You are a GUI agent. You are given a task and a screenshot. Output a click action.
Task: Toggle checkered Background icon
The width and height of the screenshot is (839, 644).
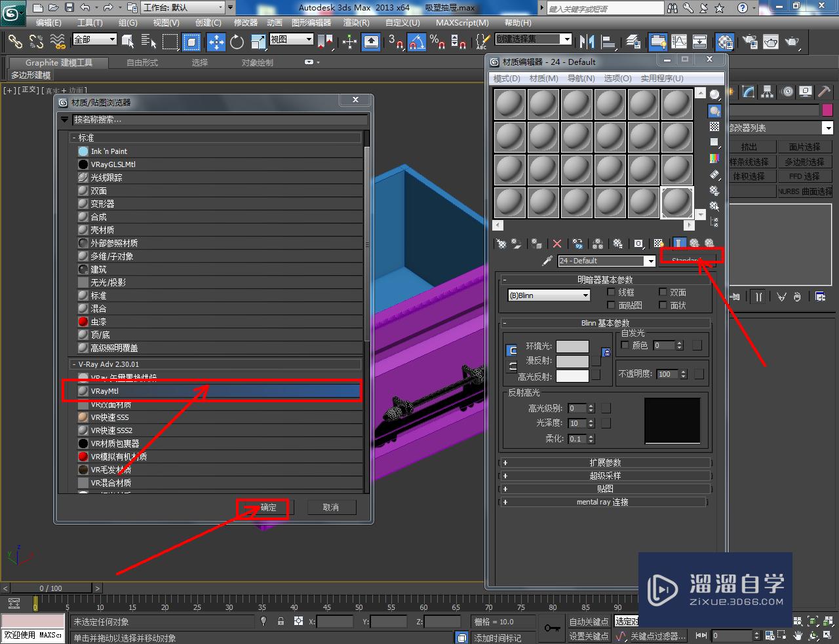pos(714,127)
